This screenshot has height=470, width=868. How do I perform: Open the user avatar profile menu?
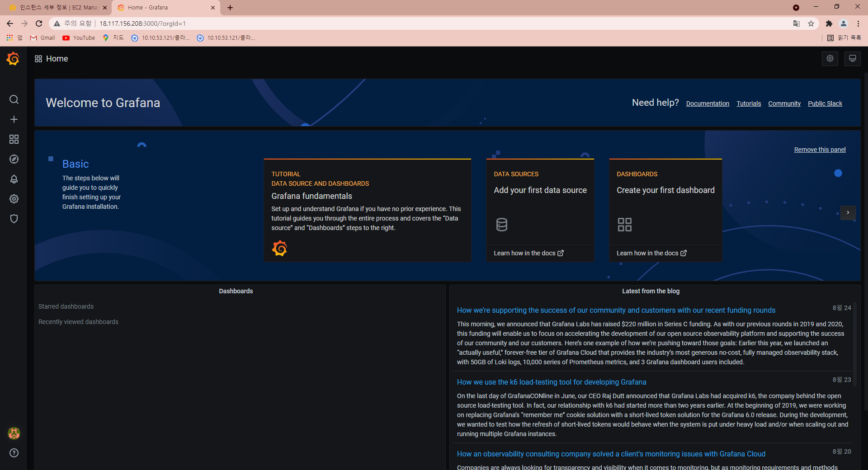14,433
